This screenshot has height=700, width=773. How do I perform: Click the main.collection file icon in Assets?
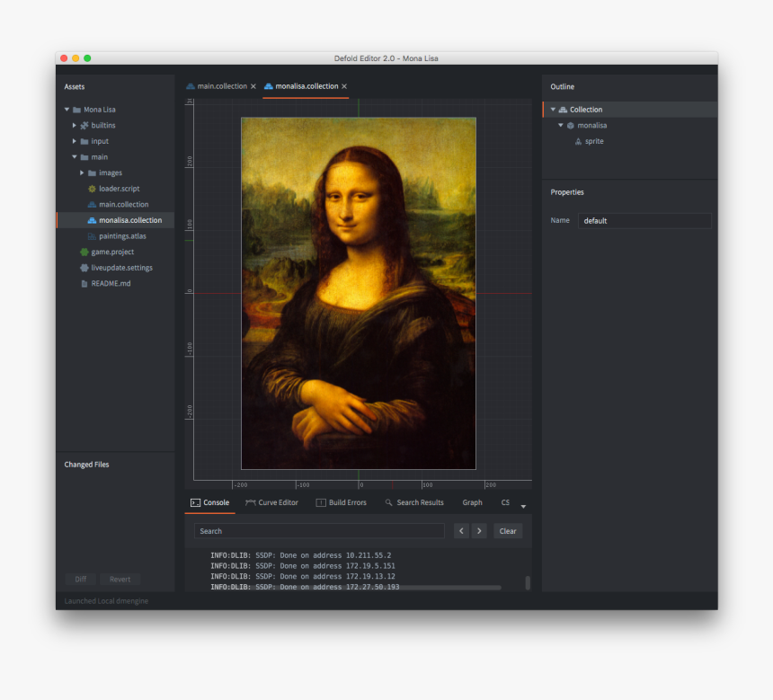pyautogui.click(x=92, y=205)
